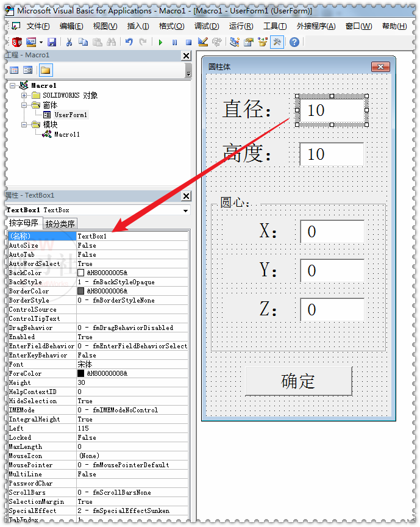The height and width of the screenshot is (527, 420).
Task: Open the 调试(D) menu
Action: (x=207, y=26)
